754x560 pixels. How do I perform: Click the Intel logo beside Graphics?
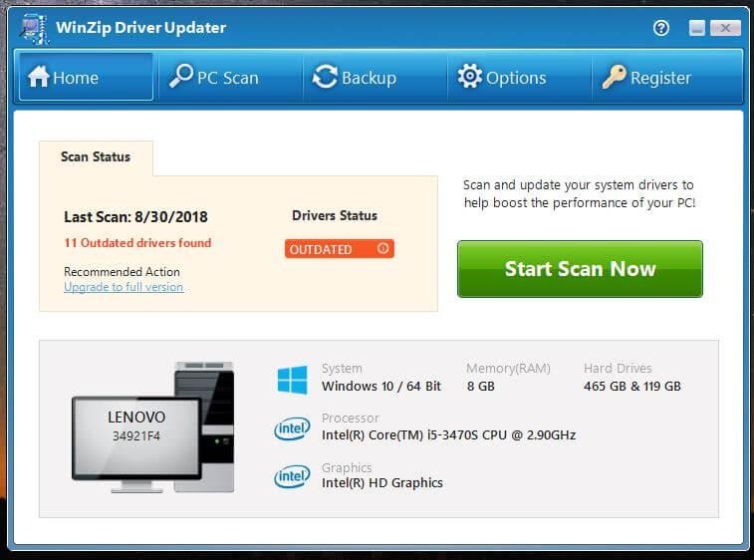point(292,476)
